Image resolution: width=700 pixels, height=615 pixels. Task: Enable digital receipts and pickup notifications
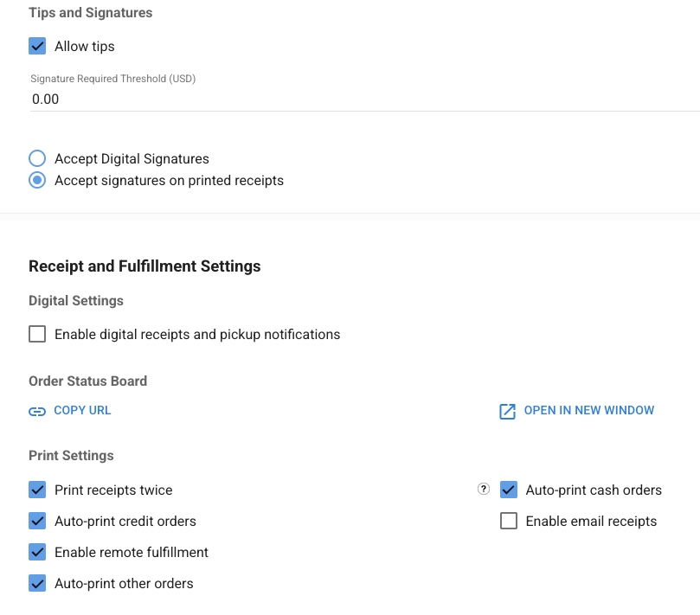click(x=37, y=334)
